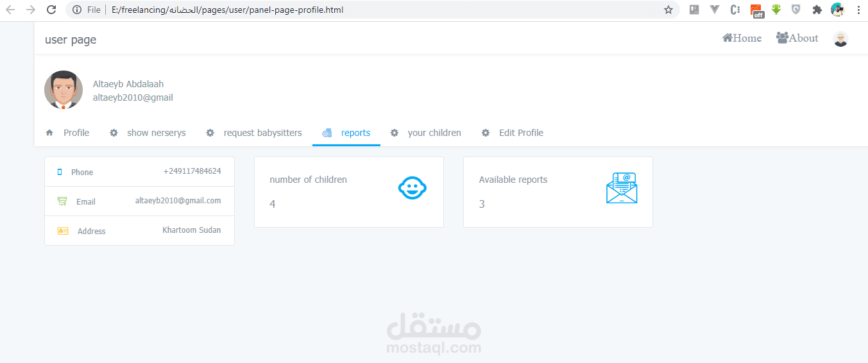Click the blue phone icon in contact list

(60, 172)
